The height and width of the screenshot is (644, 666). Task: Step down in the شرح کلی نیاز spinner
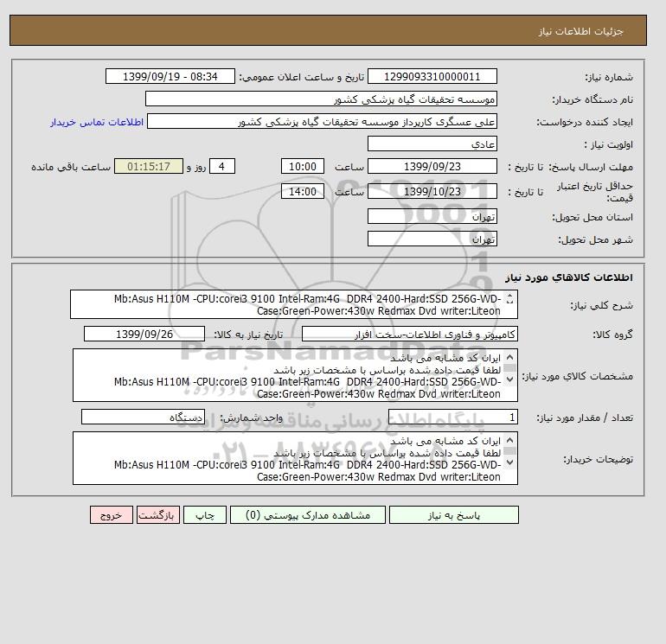coord(510,303)
